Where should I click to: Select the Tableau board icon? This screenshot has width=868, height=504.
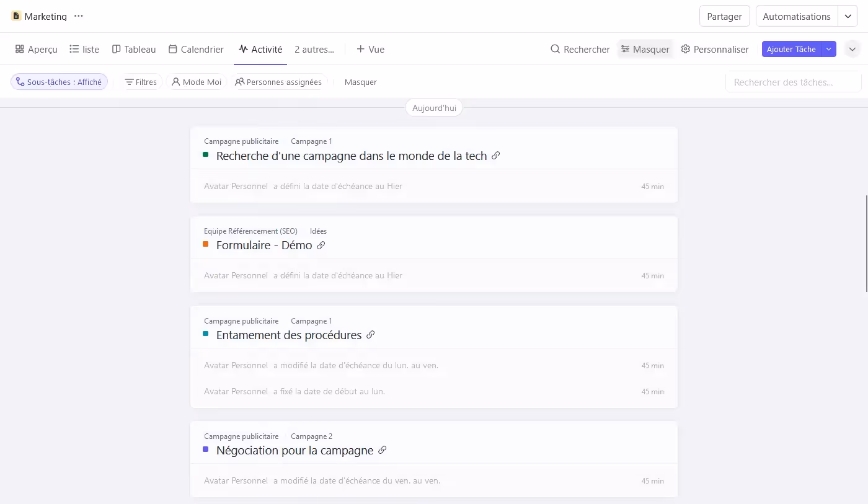[x=116, y=49]
